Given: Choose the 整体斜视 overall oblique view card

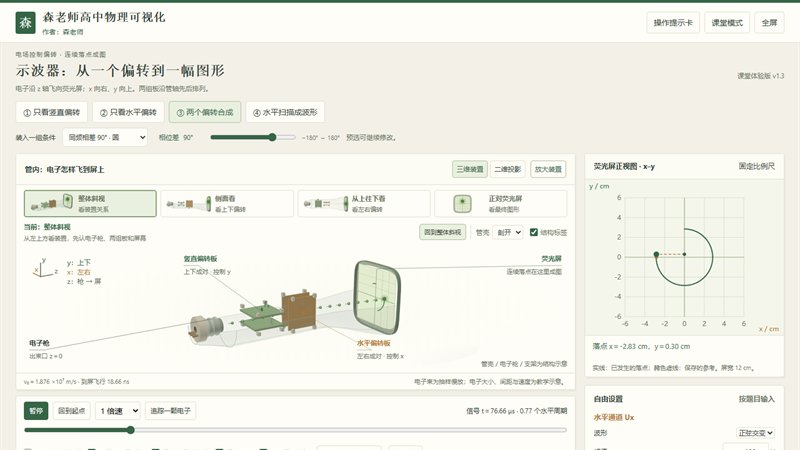Looking at the screenshot, I should [x=90, y=204].
